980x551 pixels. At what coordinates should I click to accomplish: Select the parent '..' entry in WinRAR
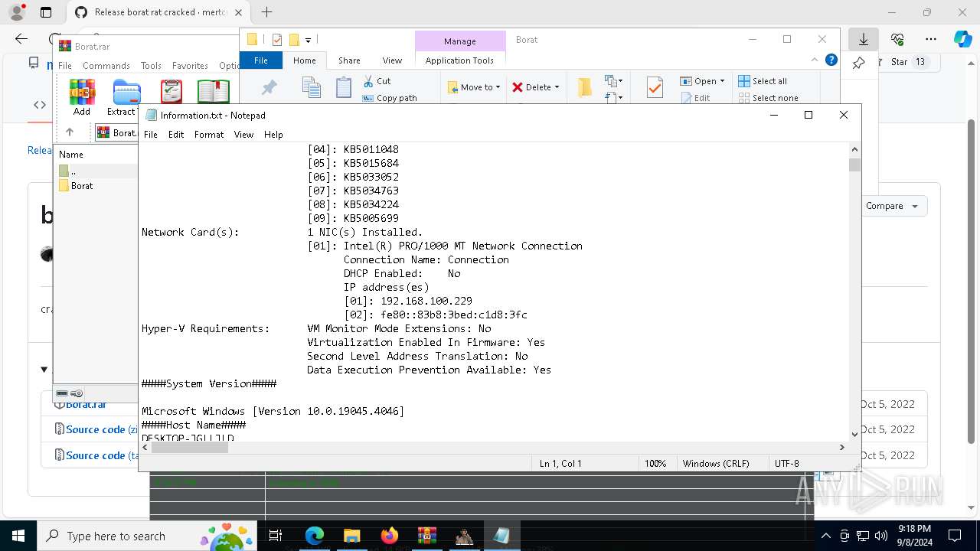click(73, 171)
